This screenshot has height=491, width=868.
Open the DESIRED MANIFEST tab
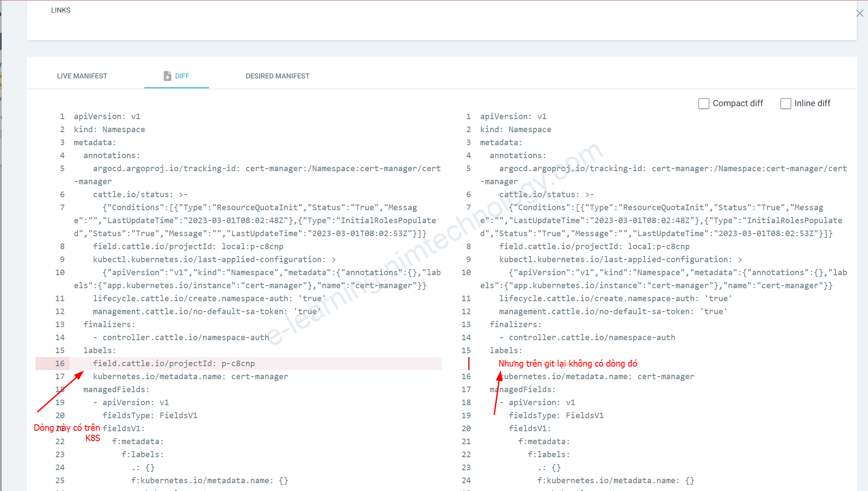click(x=277, y=76)
